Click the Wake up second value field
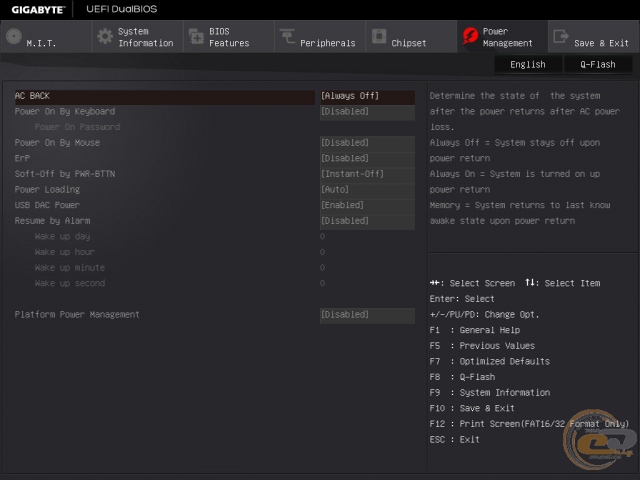The height and width of the screenshot is (480, 640). pyautogui.click(x=322, y=283)
